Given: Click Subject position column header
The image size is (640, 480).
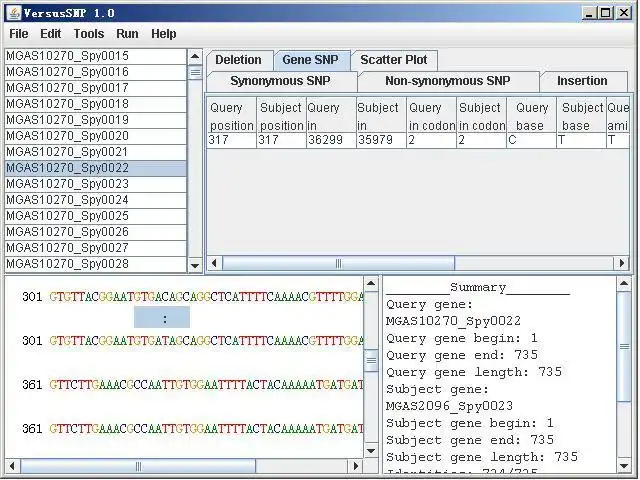Looking at the screenshot, I should click(x=281, y=115).
